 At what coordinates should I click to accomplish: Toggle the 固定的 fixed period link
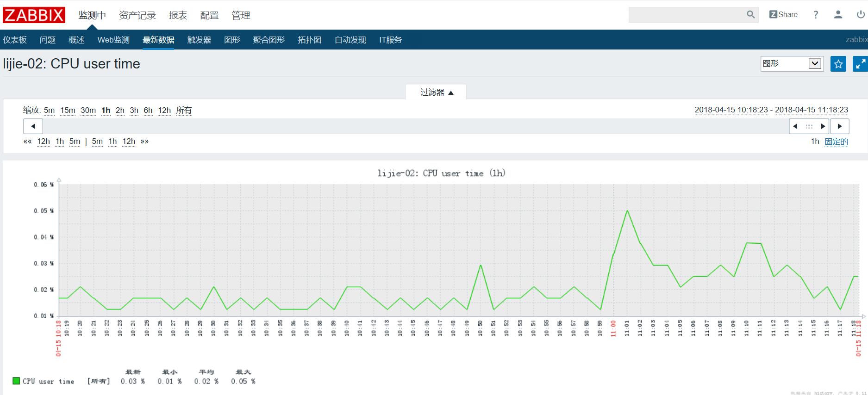(x=836, y=142)
